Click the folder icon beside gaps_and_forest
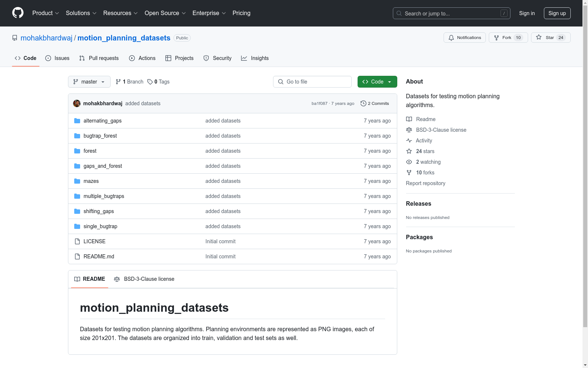This screenshot has height=368, width=588. point(77,166)
